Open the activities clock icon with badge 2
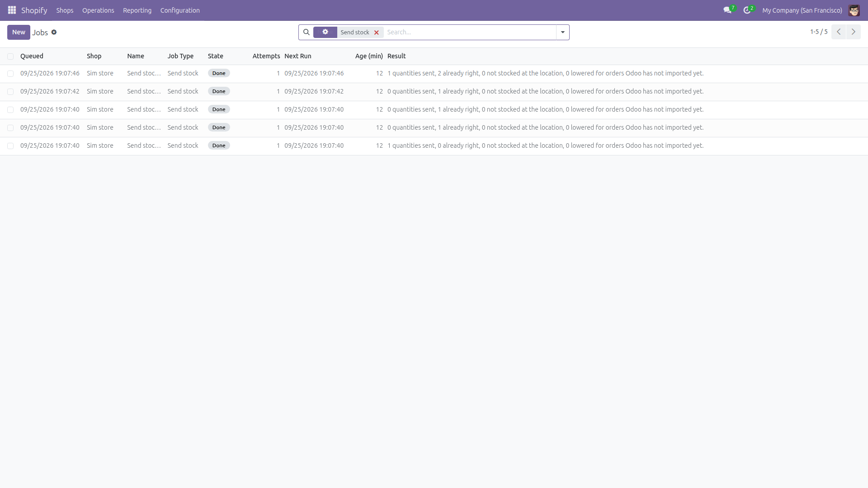The width and height of the screenshot is (868, 488). coord(747,10)
